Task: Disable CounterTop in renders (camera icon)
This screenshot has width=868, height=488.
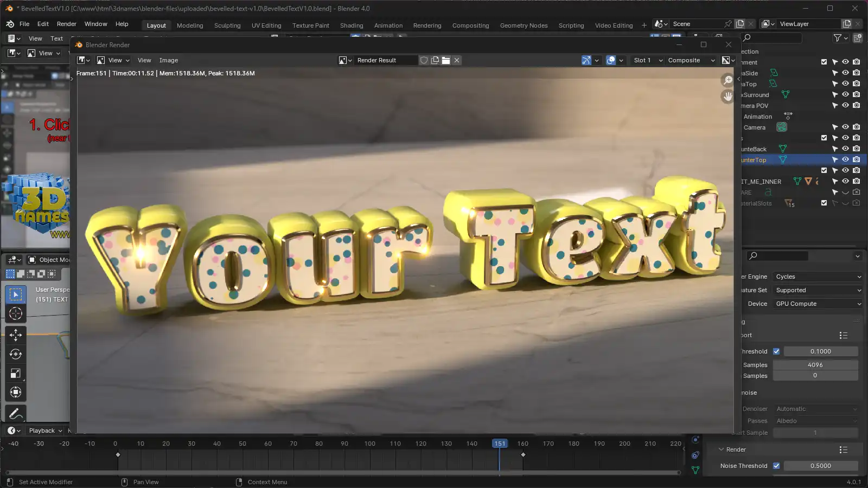Action: (x=856, y=159)
